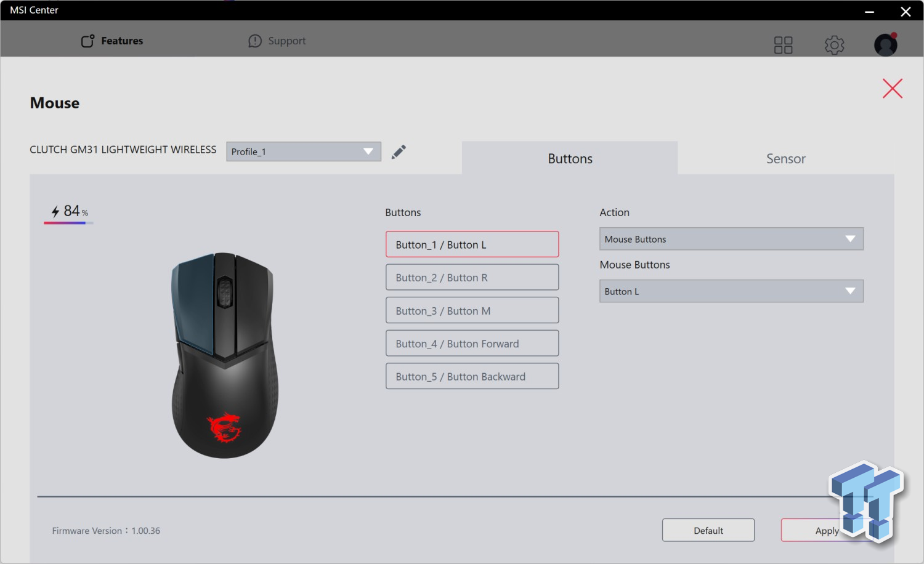Click the battery charging icon near 84%
Screen dimensions: 924x564
point(54,211)
